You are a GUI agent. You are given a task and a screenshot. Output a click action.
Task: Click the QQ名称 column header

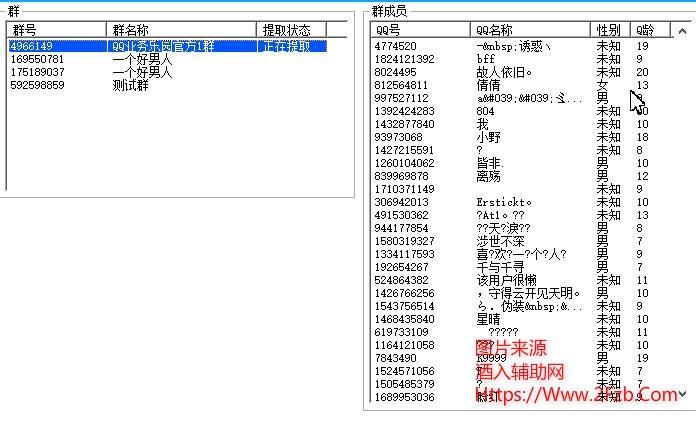pyautogui.click(x=532, y=31)
